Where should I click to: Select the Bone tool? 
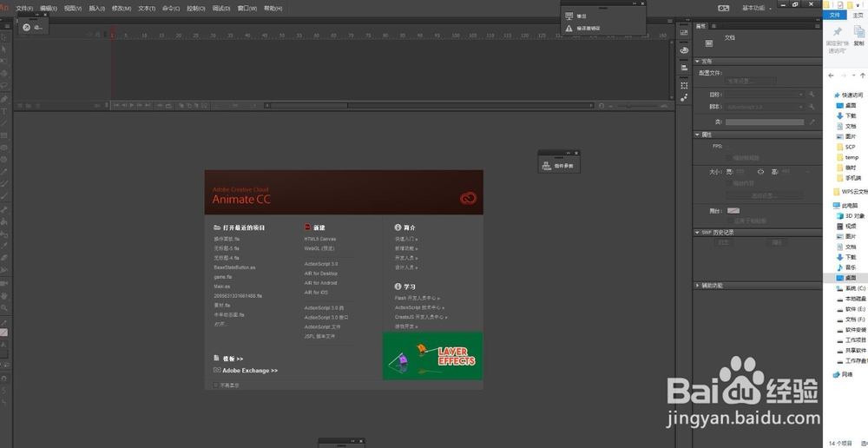coord(3,209)
